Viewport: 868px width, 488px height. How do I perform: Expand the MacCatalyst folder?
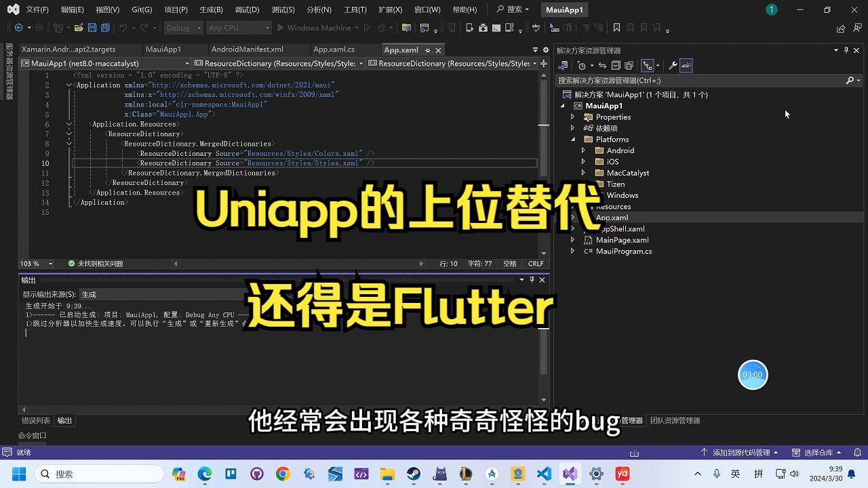583,173
